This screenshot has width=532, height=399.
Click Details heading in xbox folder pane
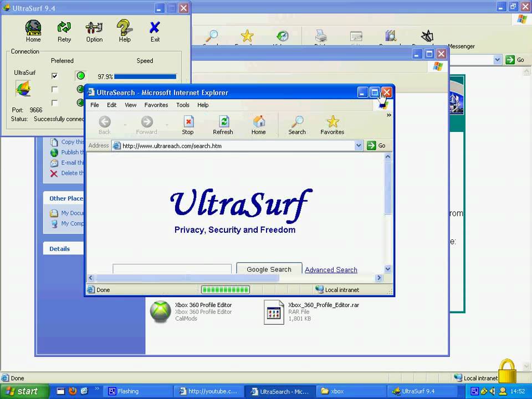[60, 249]
